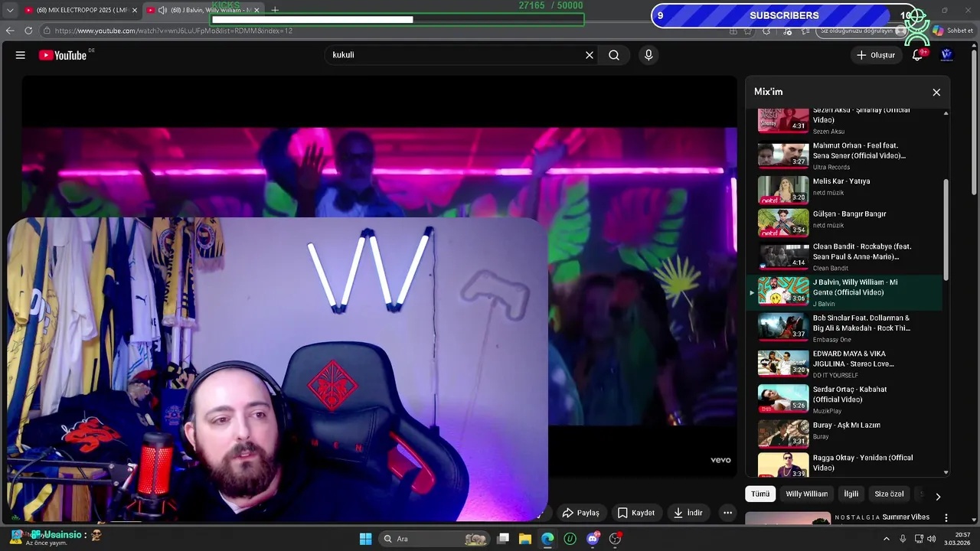This screenshot has width=980, height=551.
Task: Click the İndir download button
Action: [688, 513]
